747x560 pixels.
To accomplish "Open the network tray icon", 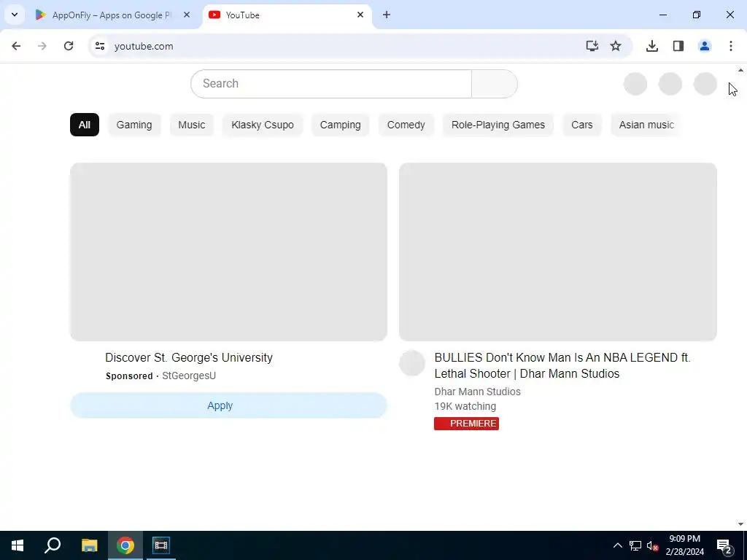I will (x=635, y=545).
